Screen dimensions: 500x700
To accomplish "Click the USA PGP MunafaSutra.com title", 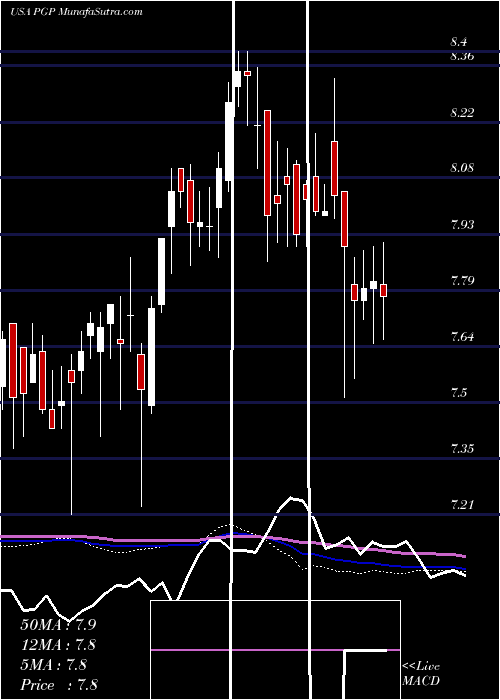I will pos(76,12).
